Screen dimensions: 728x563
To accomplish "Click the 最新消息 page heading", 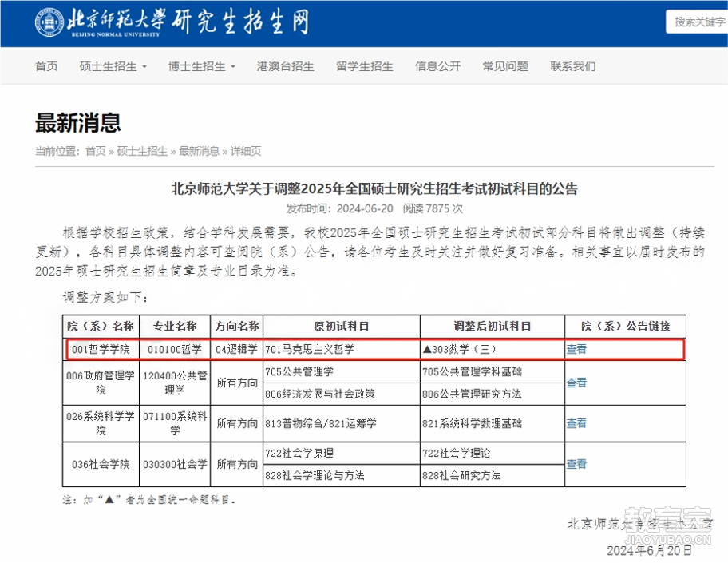I will click(78, 123).
